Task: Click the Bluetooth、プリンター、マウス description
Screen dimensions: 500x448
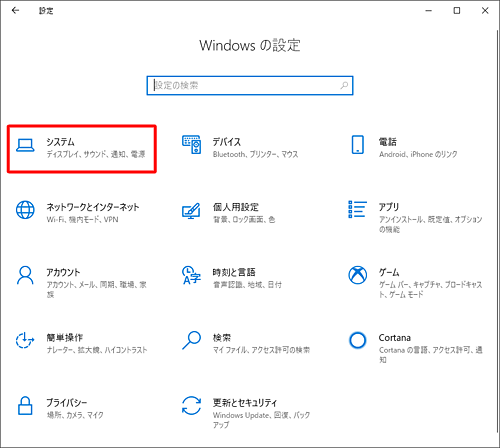Action: click(x=255, y=154)
